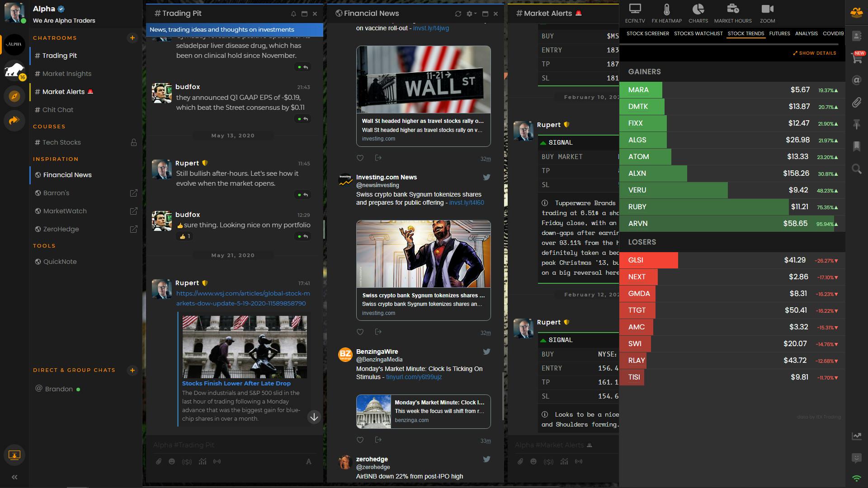
Task: Open text formatting in Trading Pit composer
Action: (309, 461)
